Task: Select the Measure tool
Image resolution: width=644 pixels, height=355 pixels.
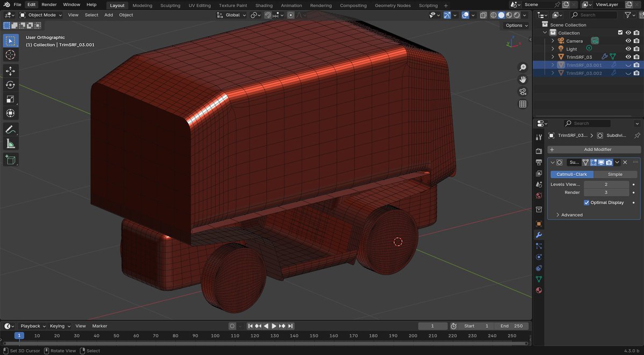Action: tap(11, 143)
